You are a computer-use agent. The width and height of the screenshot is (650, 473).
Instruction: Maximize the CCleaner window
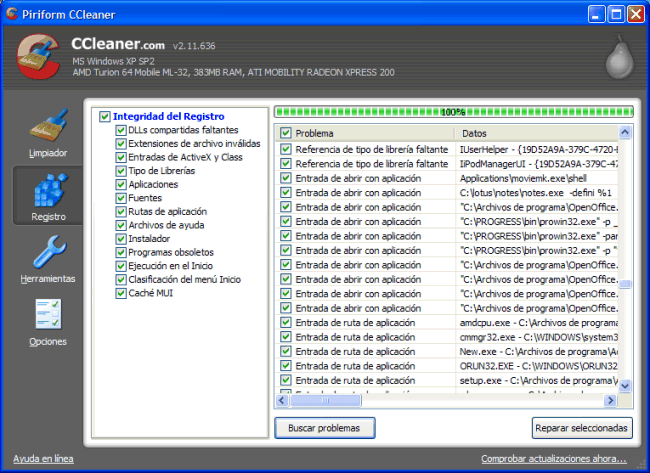coord(616,15)
